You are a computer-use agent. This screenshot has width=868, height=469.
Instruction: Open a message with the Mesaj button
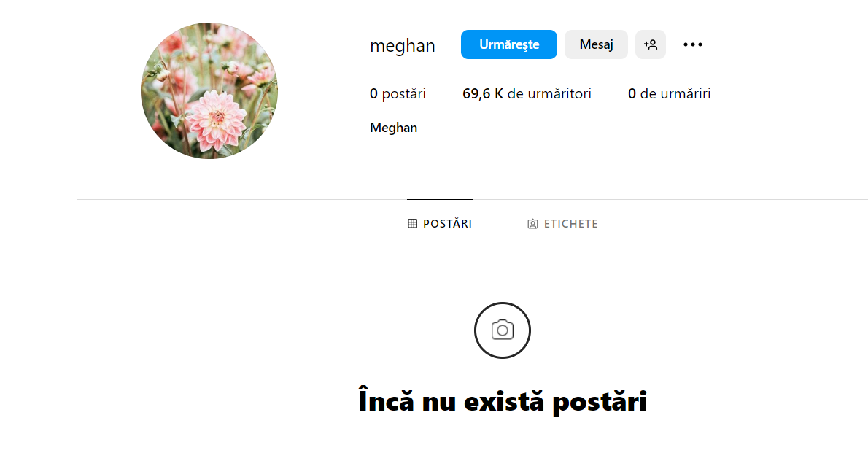[x=596, y=44]
